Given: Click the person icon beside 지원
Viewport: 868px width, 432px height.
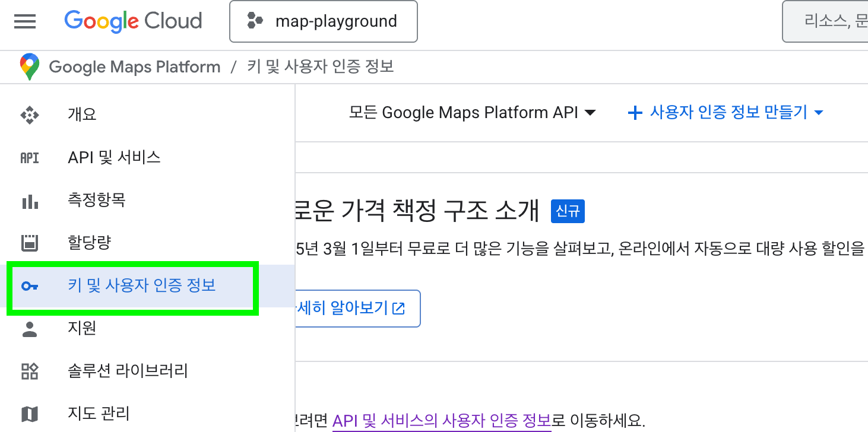Looking at the screenshot, I should pyautogui.click(x=30, y=329).
